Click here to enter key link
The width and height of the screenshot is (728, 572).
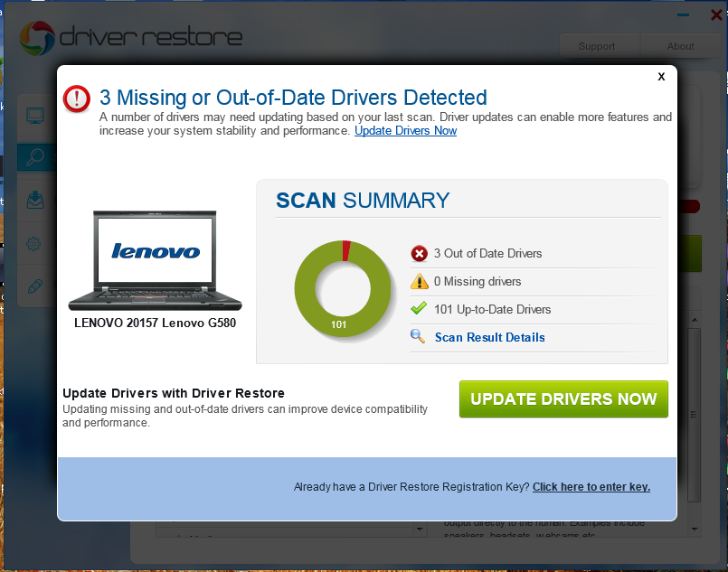[591, 487]
